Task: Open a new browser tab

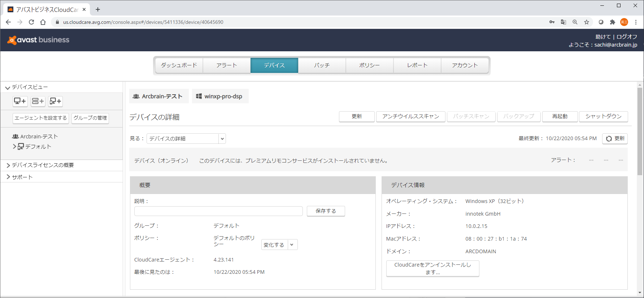Action: point(98,9)
